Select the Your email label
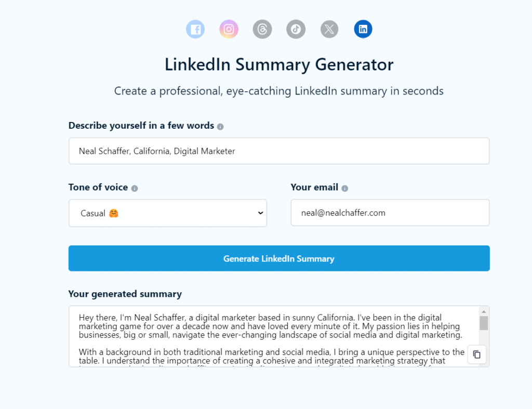Screen dimensions: 532x409 [314, 187]
